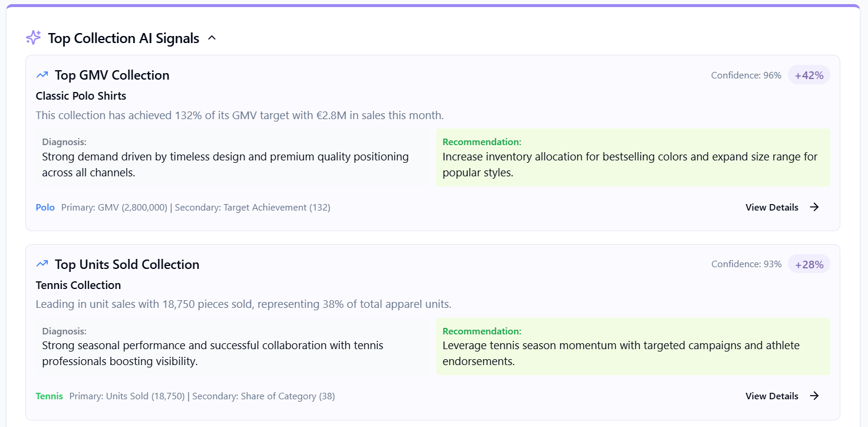Click Diagnosis text about timeless design

click(226, 165)
